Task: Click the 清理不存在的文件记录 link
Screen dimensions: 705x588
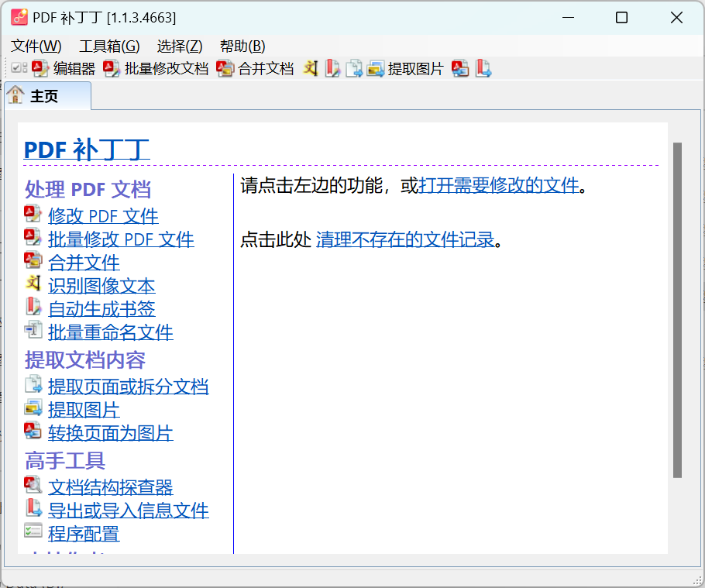Action: 405,239
